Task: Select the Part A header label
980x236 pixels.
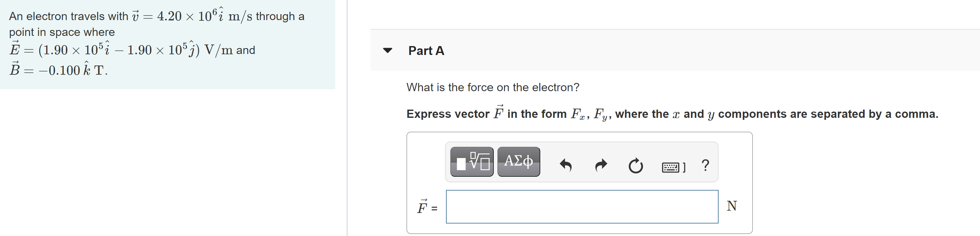Action: click(x=426, y=51)
